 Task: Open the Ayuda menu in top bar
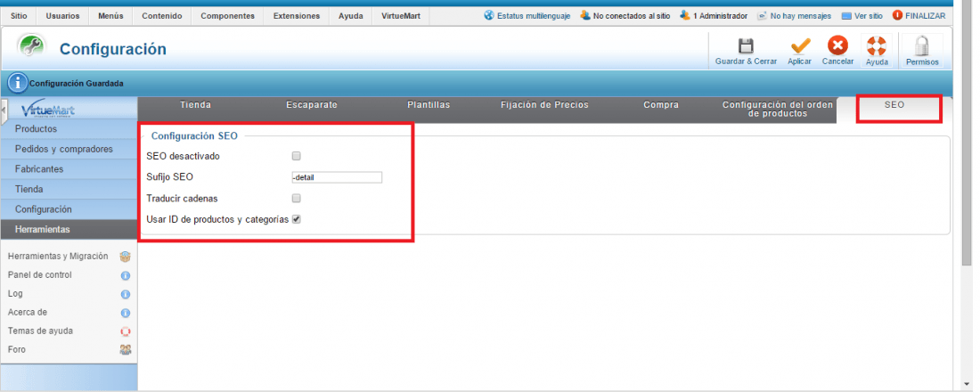[351, 16]
